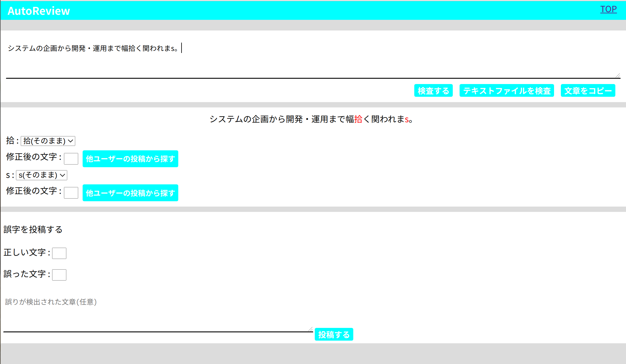
Task: Open the TOP link
Action: pyautogui.click(x=608, y=9)
